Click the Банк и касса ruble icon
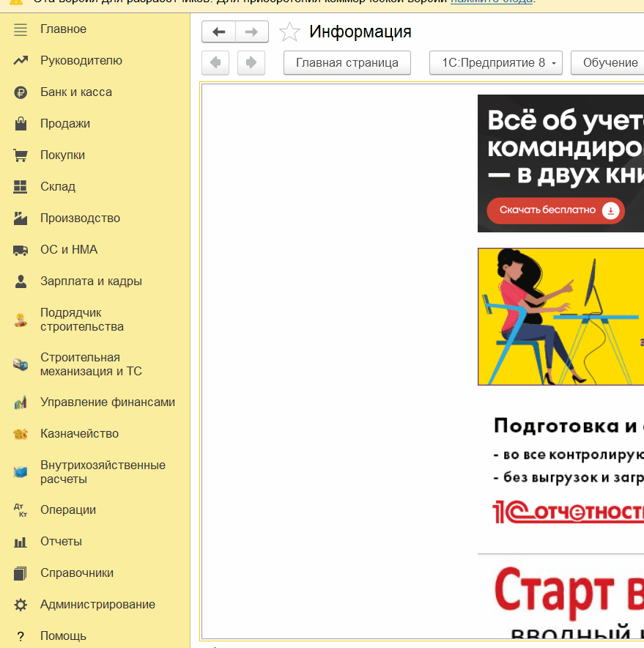The height and width of the screenshot is (648, 644). pos(21,92)
